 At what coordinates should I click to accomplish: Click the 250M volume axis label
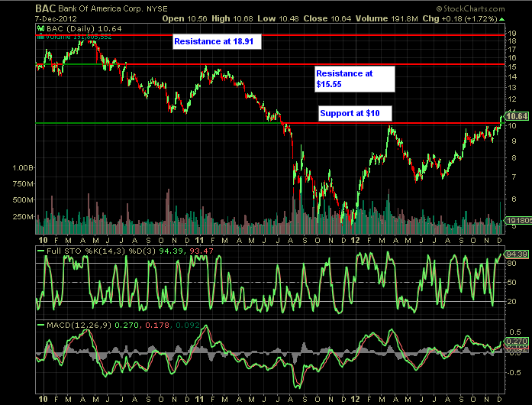coord(24,217)
